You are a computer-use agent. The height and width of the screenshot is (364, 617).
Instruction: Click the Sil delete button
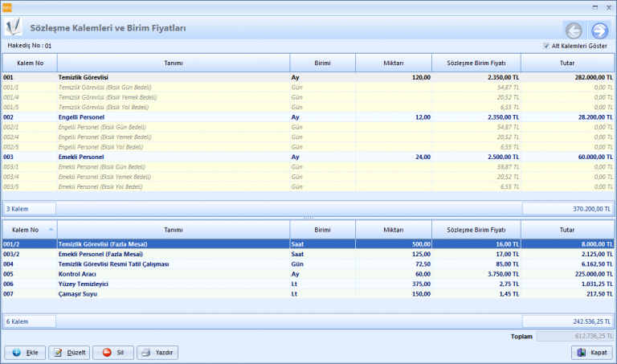click(x=112, y=353)
